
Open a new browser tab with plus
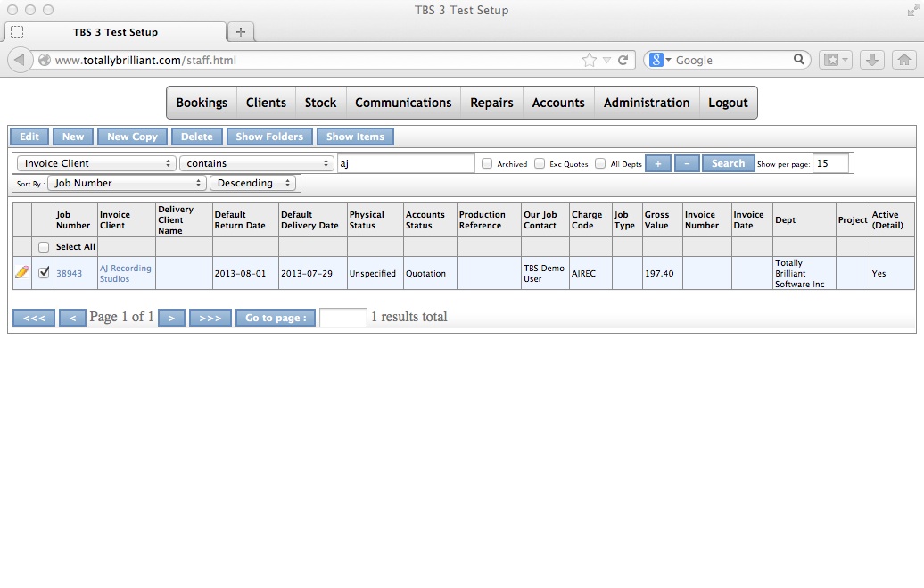pyautogui.click(x=241, y=32)
